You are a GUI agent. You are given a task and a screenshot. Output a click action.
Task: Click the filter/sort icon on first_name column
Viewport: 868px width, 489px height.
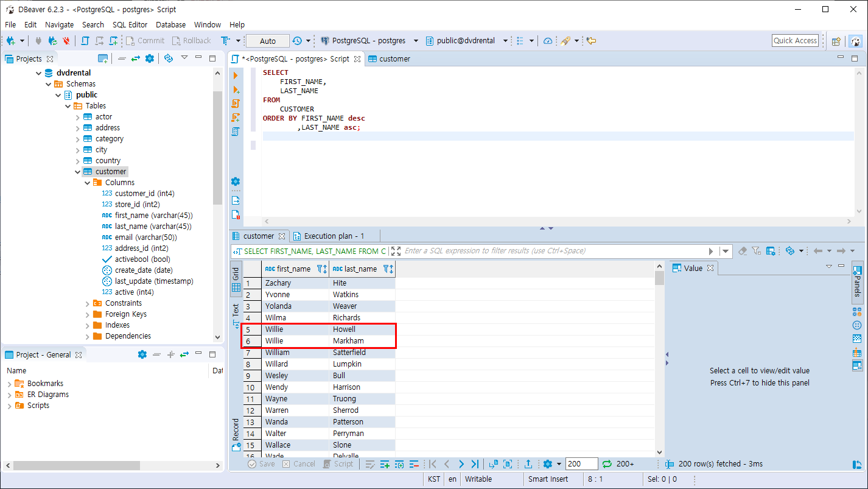[x=322, y=269]
